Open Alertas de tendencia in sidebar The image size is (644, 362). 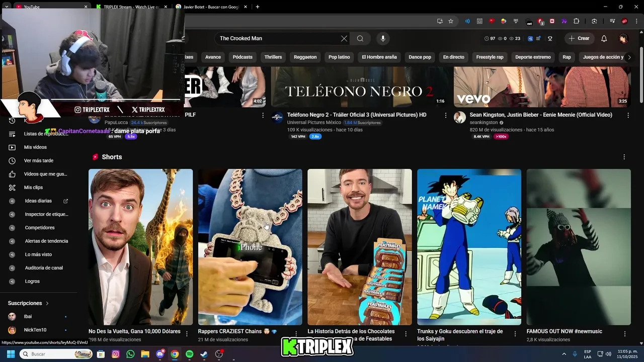[x=46, y=241]
